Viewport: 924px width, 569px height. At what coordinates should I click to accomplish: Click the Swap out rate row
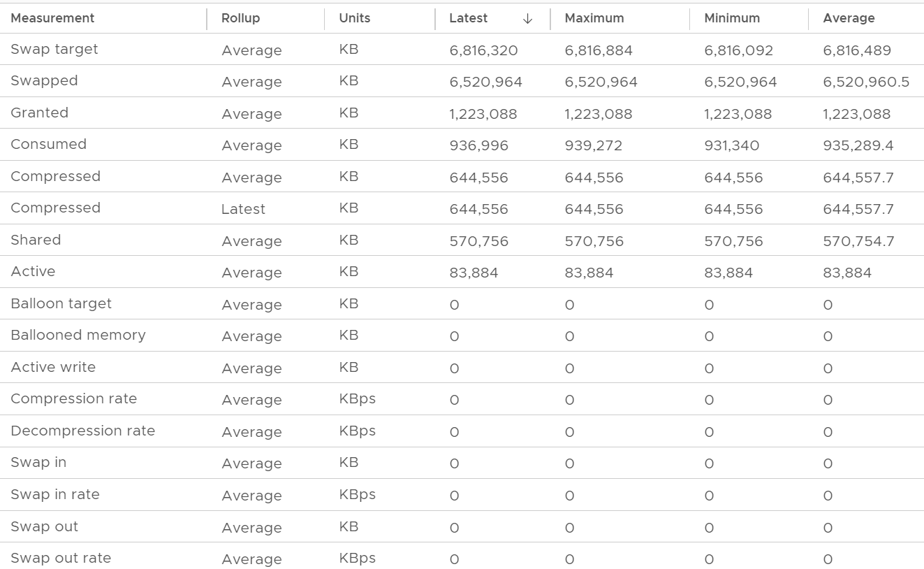pos(462,558)
